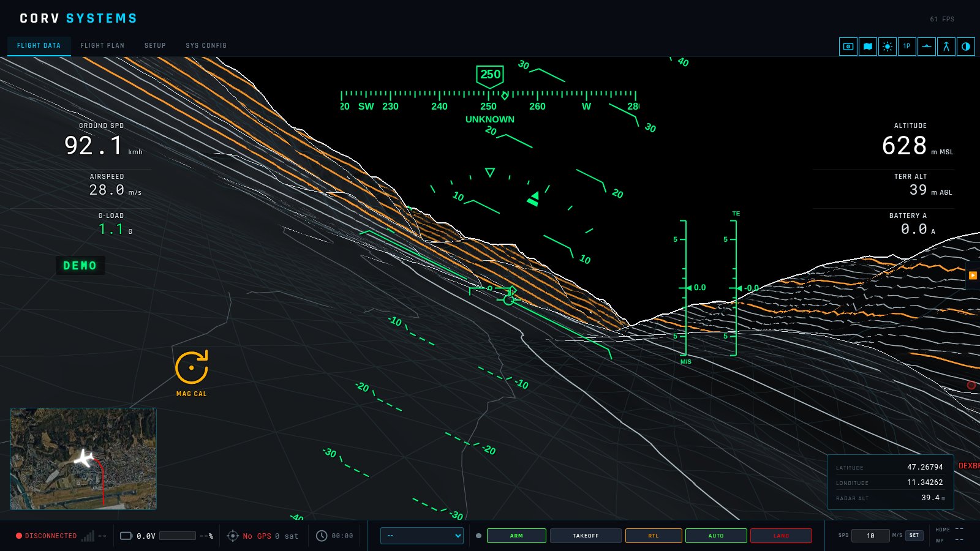This screenshot has height=551, width=980.
Task: Click the 628 altitude value
Action: [904, 146]
